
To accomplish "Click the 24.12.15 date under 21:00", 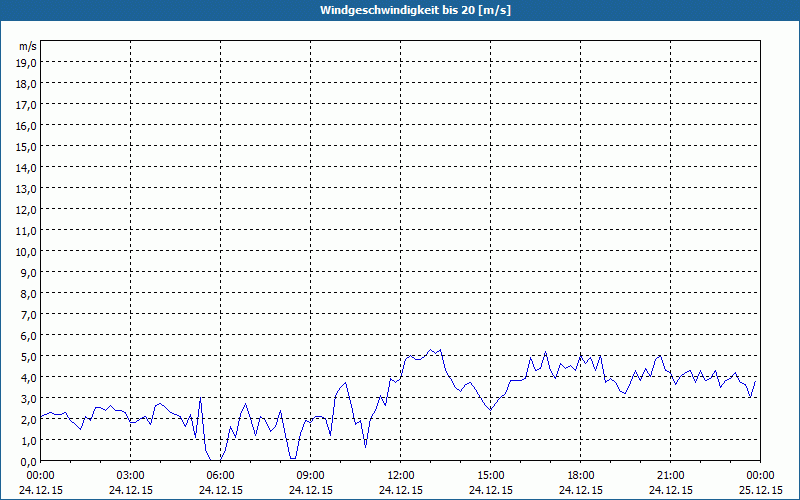I will click(x=671, y=490).
